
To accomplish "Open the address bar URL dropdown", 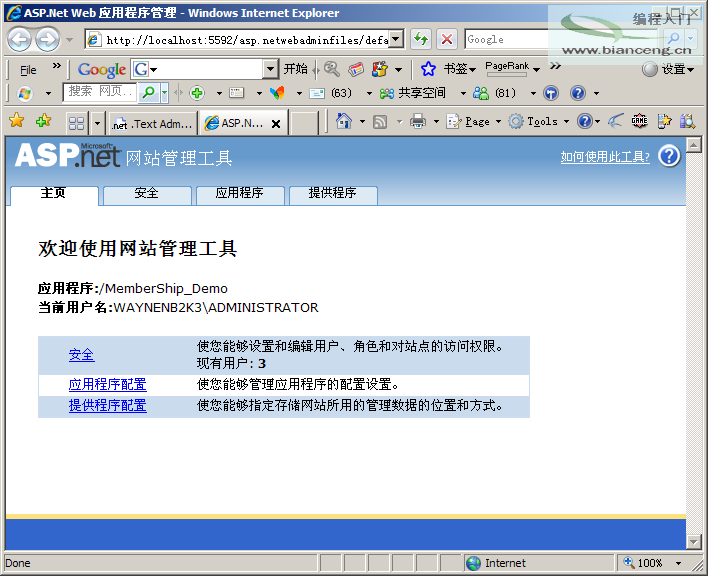I will pos(396,39).
